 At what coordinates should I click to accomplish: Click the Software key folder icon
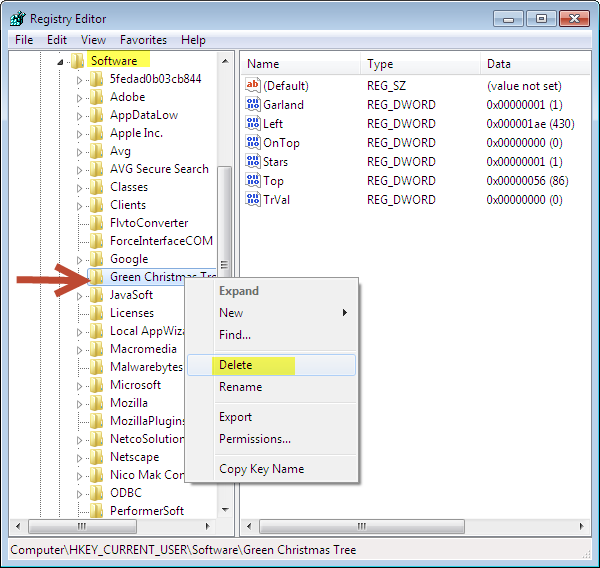[x=78, y=60]
